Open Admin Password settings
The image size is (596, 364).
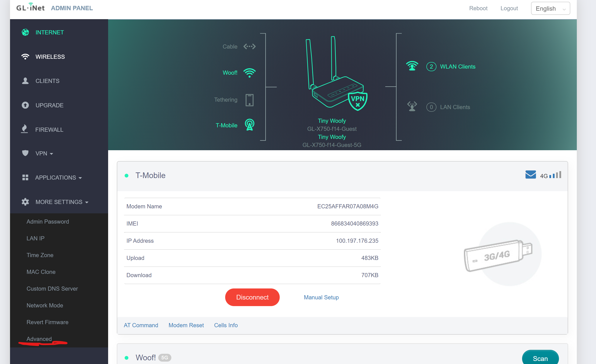coord(48,221)
